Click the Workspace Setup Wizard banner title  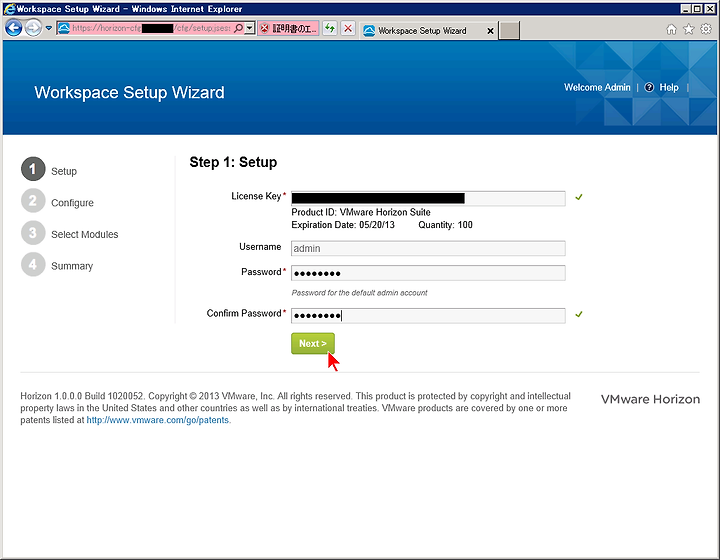(129, 92)
